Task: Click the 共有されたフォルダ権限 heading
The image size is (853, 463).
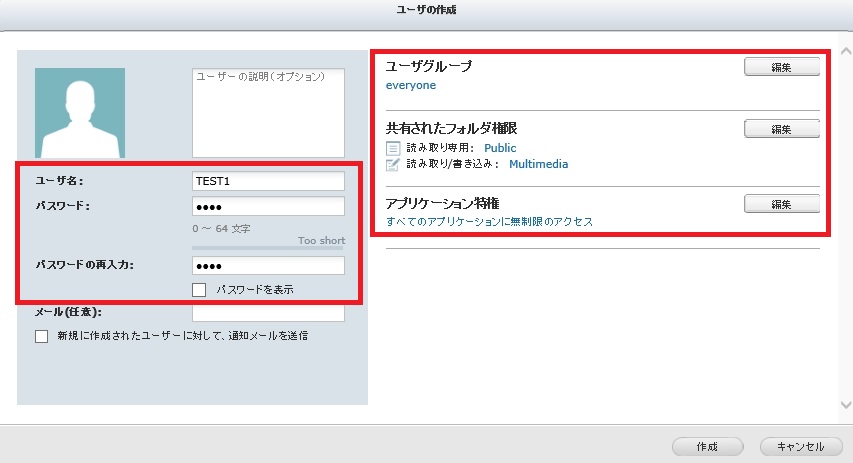Action: pos(452,128)
